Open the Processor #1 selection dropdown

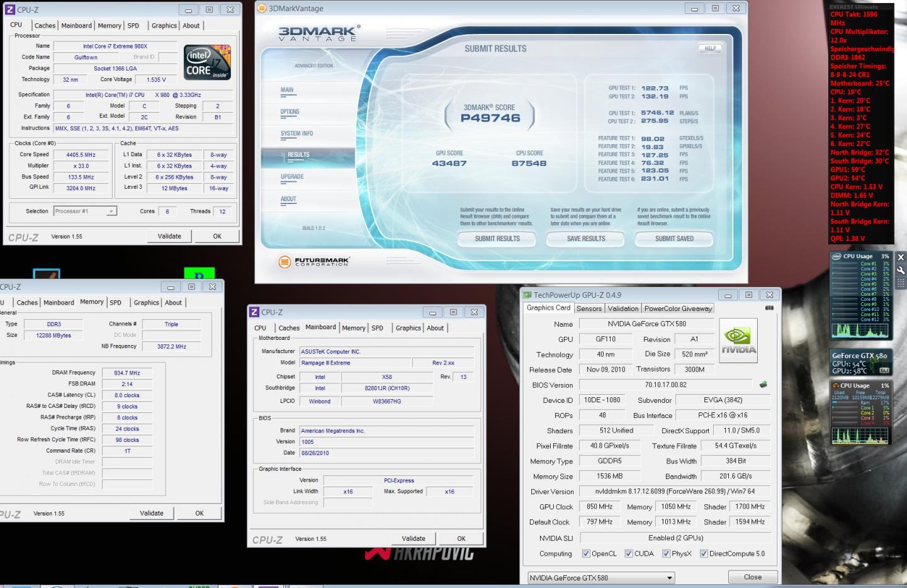click(85, 212)
